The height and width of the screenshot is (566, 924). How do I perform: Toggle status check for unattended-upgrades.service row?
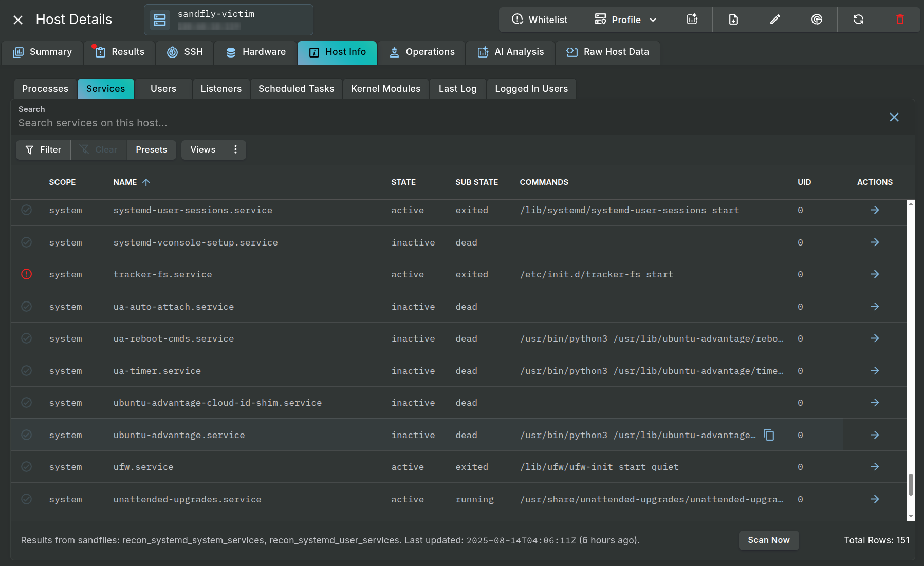pyautogui.click(x=26, y=499)
